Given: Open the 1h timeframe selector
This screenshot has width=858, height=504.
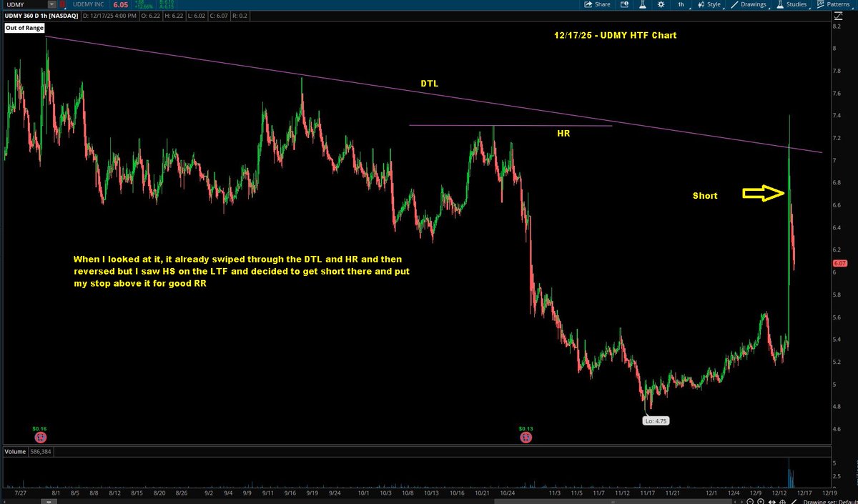Looking at the screenshot, I should [681, 4].
